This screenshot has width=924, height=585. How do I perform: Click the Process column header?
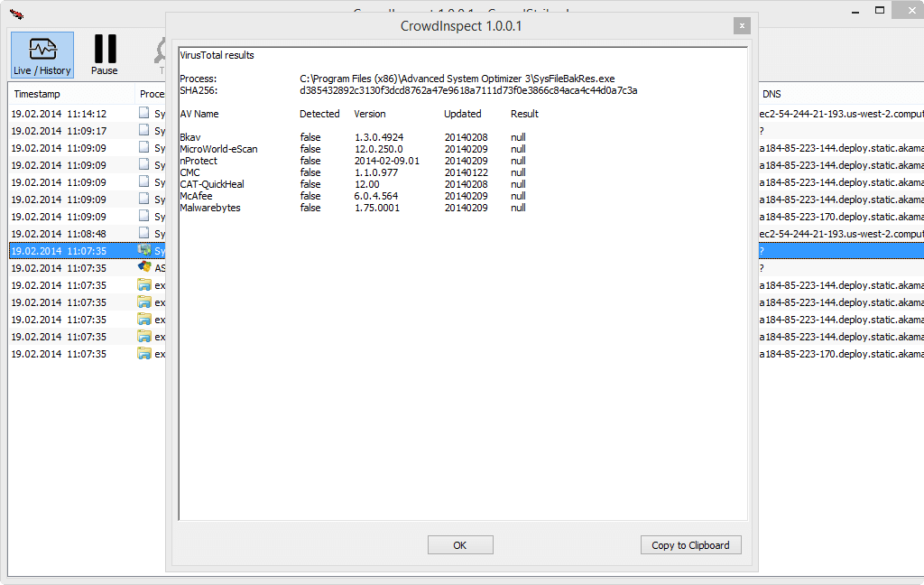[x=152, y=94]
